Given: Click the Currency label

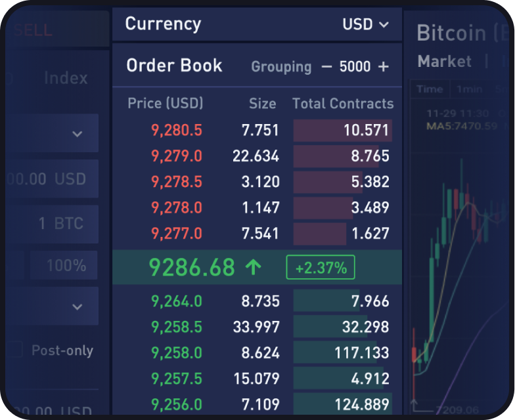Looking at the screenshot, I should pyautogui.click(x=163, y=24).
